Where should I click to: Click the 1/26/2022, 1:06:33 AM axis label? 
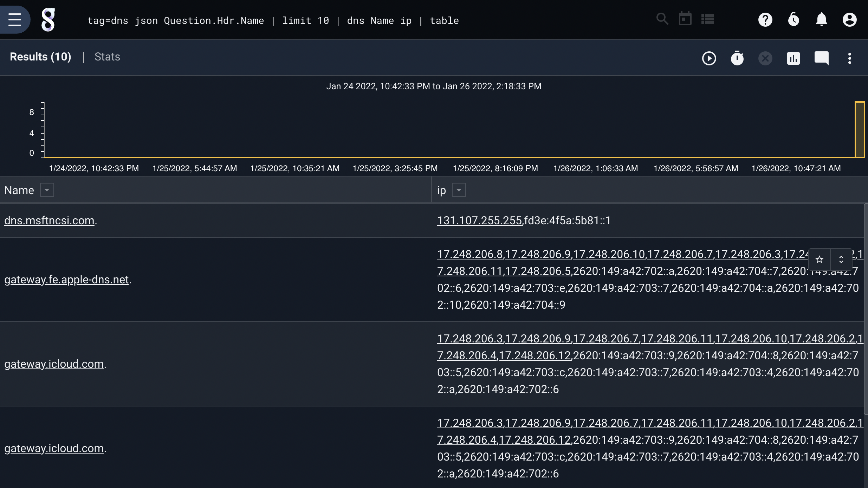click(596, 168)
